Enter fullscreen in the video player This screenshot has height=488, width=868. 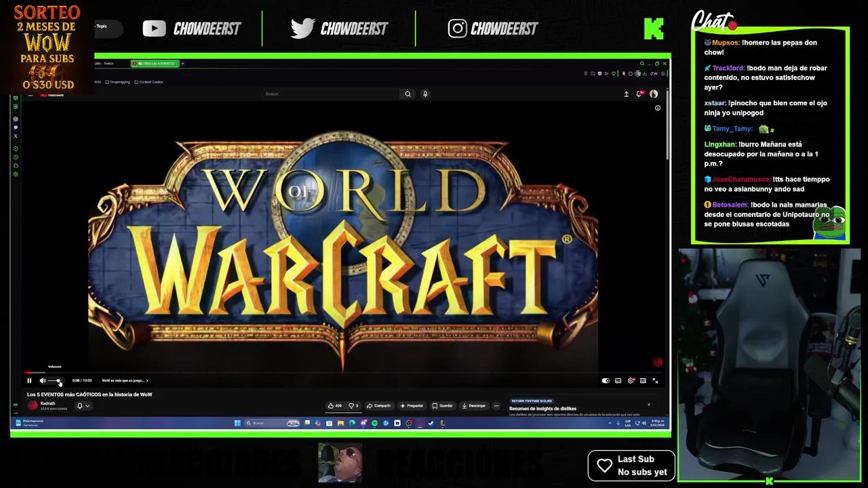click(x=655, y=381)
